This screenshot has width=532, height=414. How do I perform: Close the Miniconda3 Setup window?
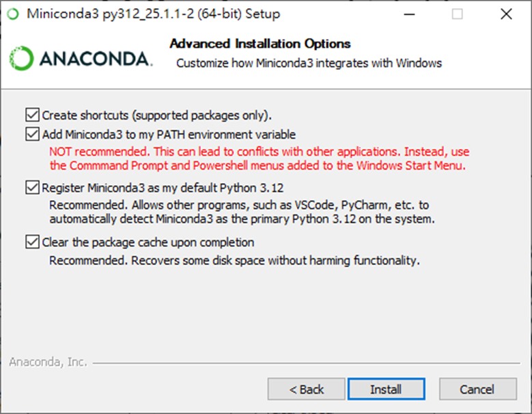[x=505, y=14]
